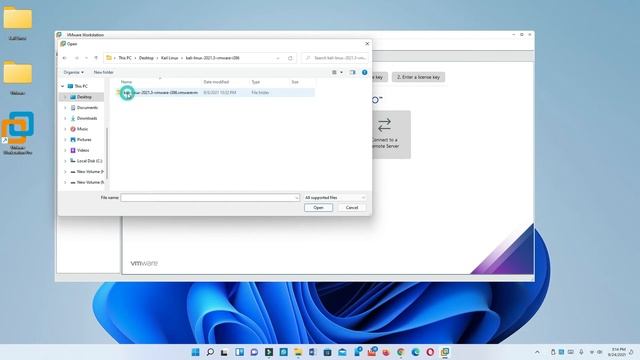Expand the address bar history dropdown

pyautogui.click(x=278, y=58)
